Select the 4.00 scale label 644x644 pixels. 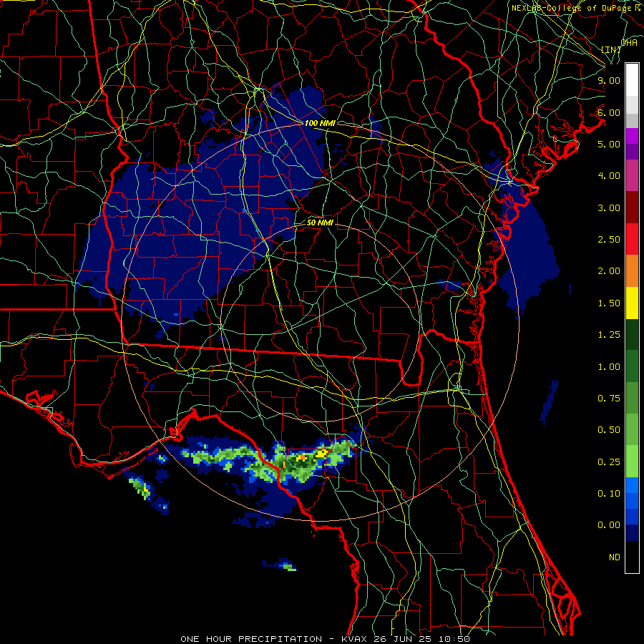[609, 176]
